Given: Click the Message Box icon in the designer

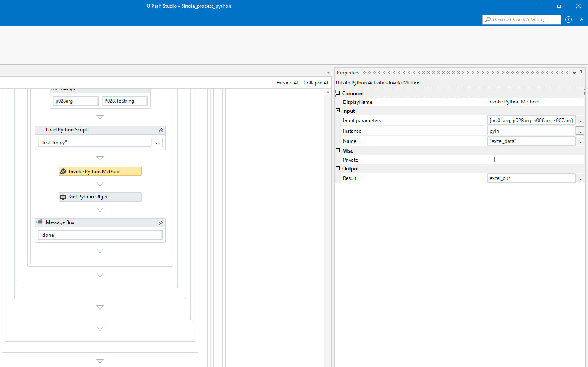Looking at the screenshot, I should [x=40, y=222].
